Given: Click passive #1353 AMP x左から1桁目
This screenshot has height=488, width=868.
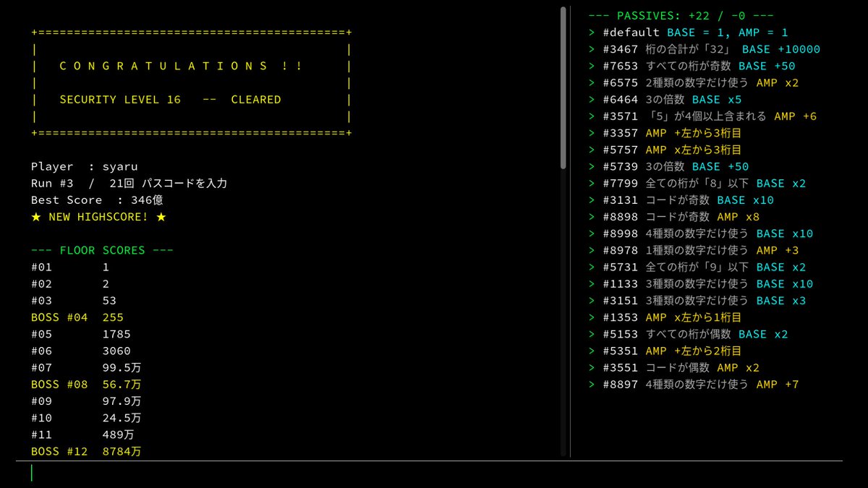Looking at the screenshot, I should point(665,317).
